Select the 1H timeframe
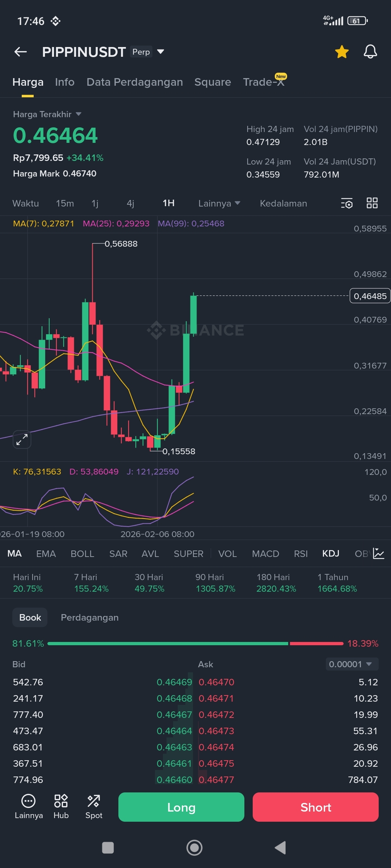 (168, 203)
